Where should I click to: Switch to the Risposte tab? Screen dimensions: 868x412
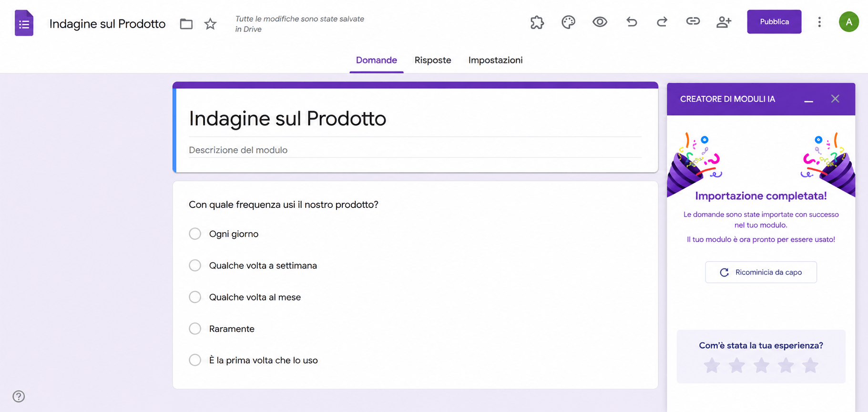(x=433, y=60)
